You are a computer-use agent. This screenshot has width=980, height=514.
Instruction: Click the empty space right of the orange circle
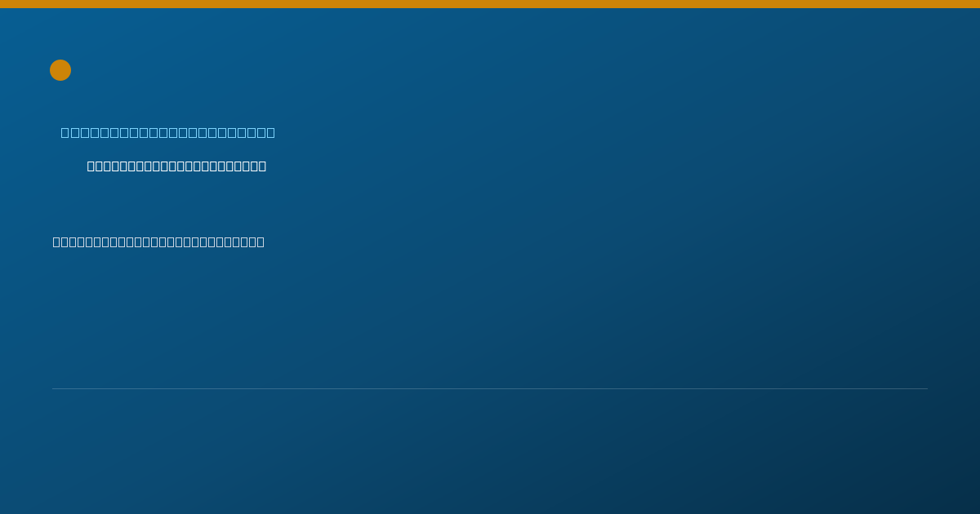(490, 70)
